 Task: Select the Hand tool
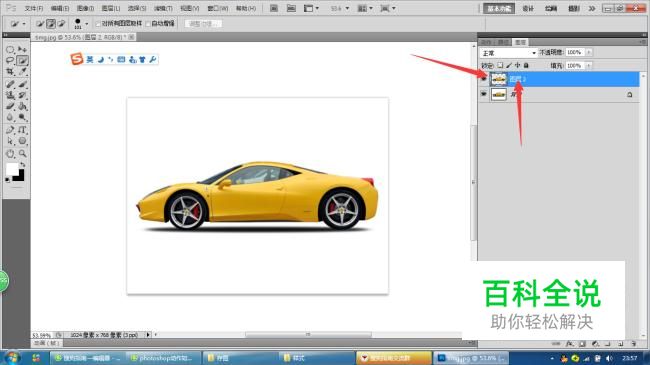point(10,153)
